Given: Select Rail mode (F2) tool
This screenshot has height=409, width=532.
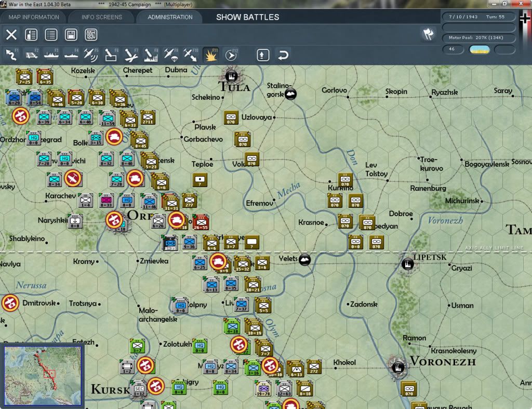Looking at the screenshot, I should 32,55.
